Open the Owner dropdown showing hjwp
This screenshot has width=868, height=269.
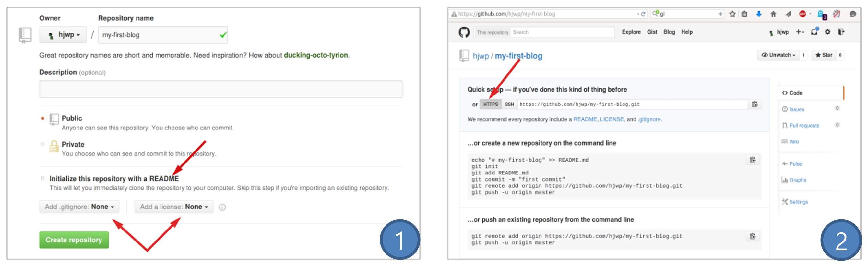63,35
